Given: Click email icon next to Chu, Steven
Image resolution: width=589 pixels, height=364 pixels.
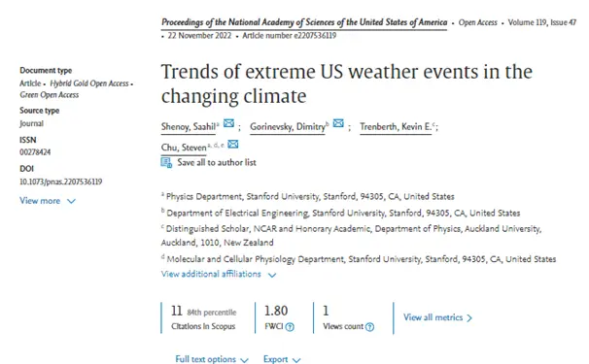Looking at the screenshot, I should click(233, 144).
